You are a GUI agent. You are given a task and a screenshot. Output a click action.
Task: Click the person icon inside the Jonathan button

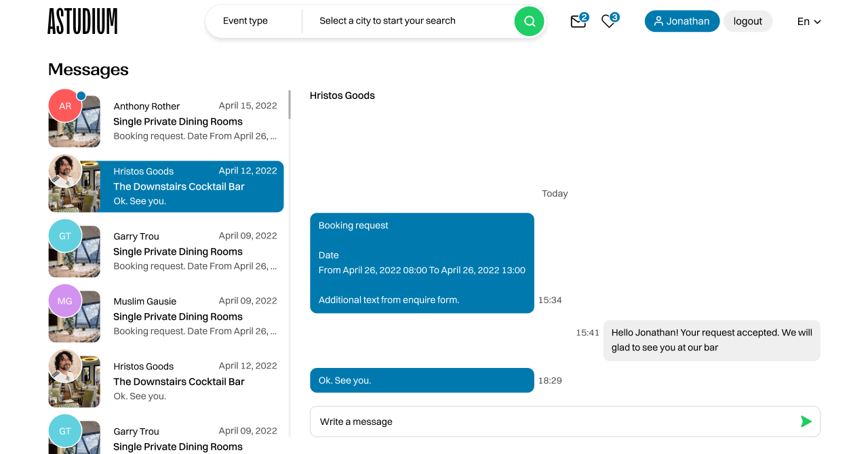(657, 21)
